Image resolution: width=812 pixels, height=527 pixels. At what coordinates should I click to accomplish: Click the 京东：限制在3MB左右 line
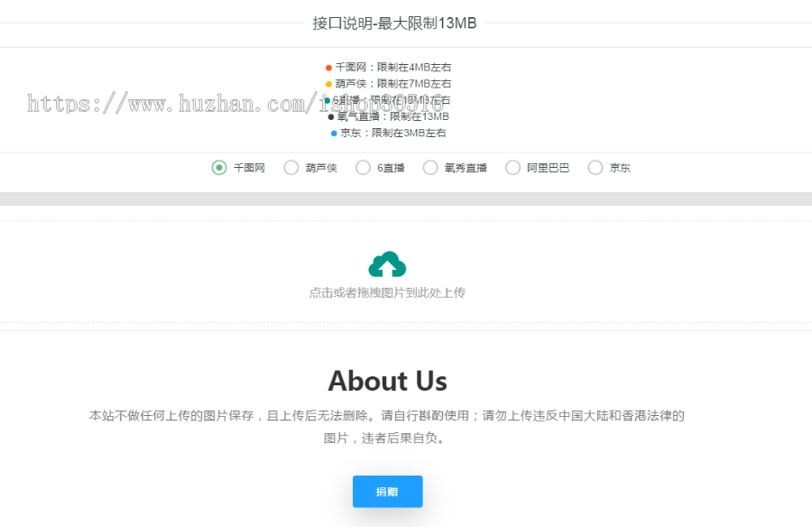393,134
